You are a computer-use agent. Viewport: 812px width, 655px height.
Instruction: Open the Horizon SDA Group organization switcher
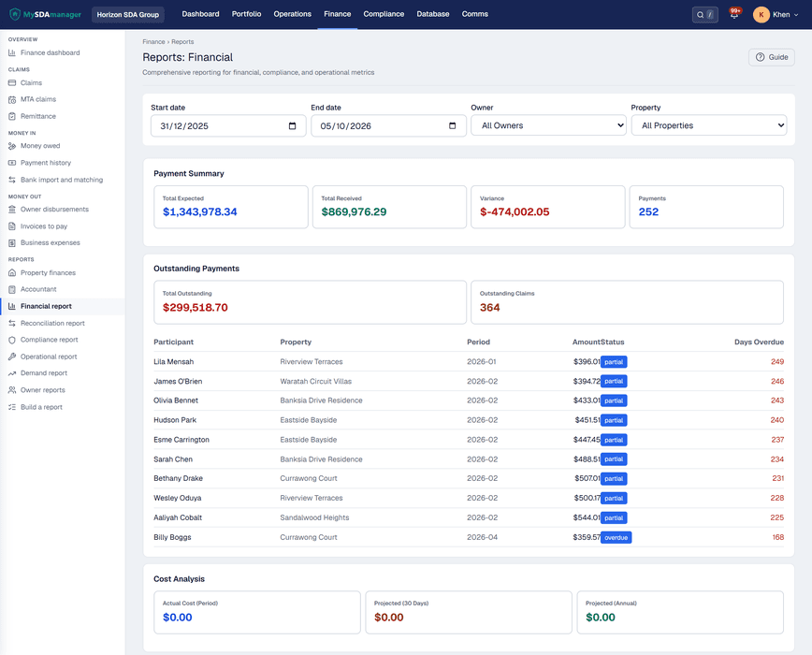(x=128, y=14)
